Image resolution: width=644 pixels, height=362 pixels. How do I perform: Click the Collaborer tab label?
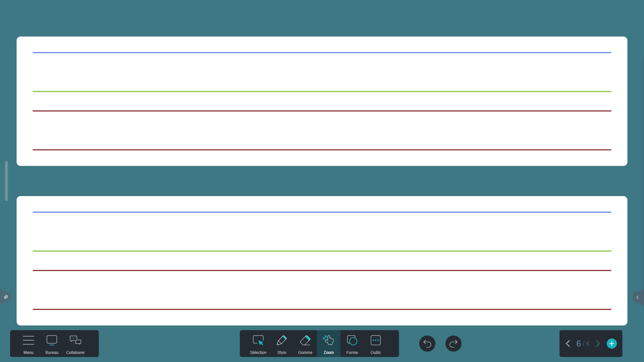tap(75, 352)
